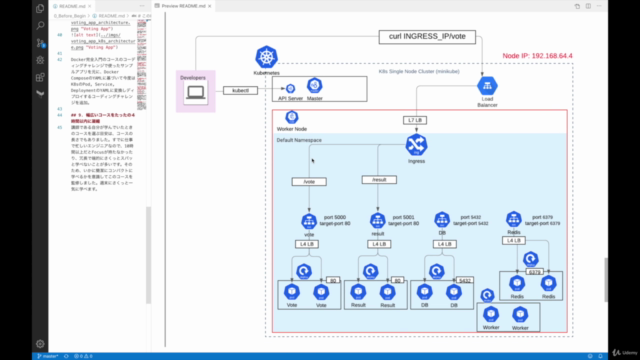640x360 pixels.
Task: Click line number 42 in the editor gutter
Action: click(x=60, y=60)
